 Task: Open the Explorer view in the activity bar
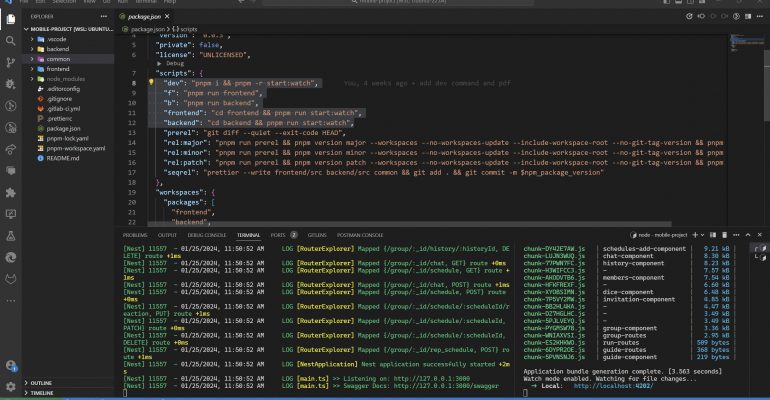[11, 19]
